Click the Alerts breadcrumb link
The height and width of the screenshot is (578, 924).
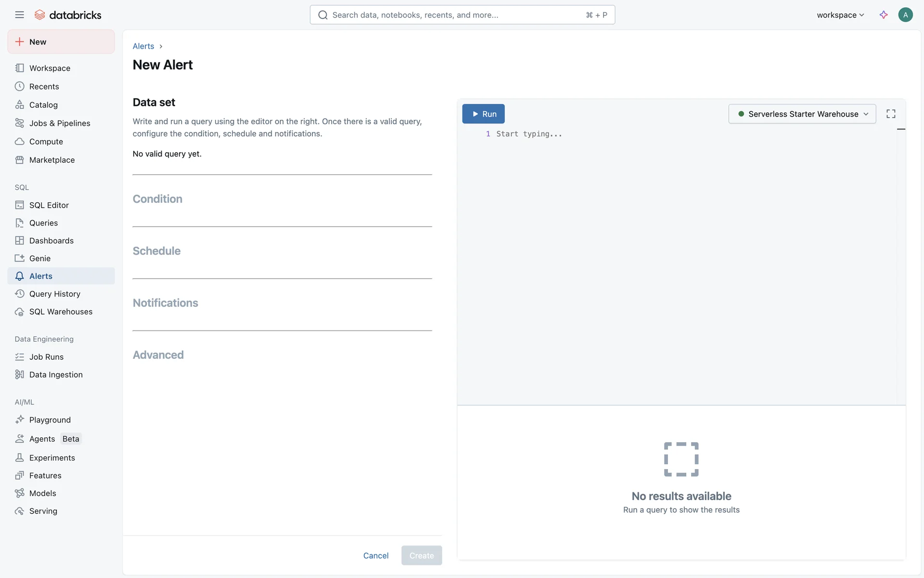click(x=143, y=46)
